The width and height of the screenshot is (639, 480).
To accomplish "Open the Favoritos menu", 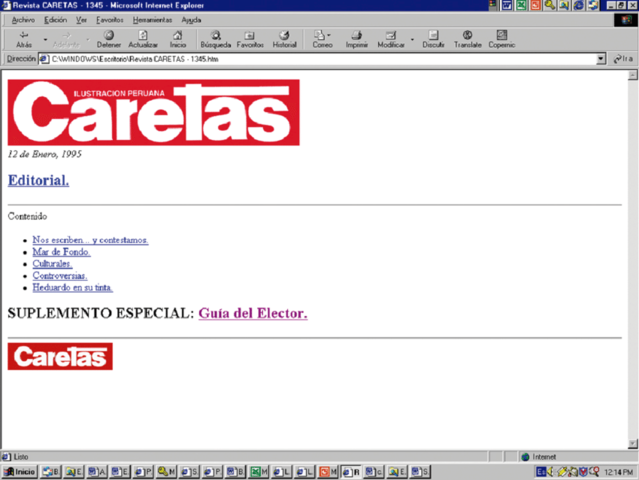I will tap(110, 20).
